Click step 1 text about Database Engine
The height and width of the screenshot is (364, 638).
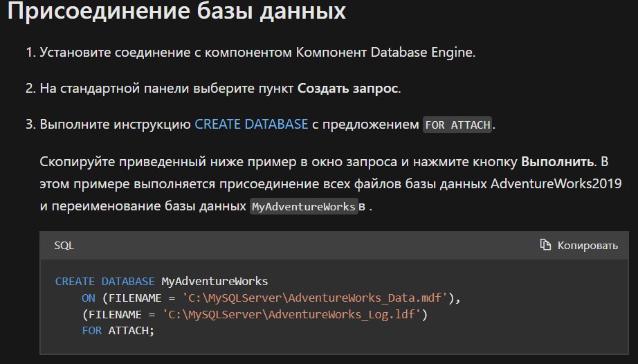[257, 52]
